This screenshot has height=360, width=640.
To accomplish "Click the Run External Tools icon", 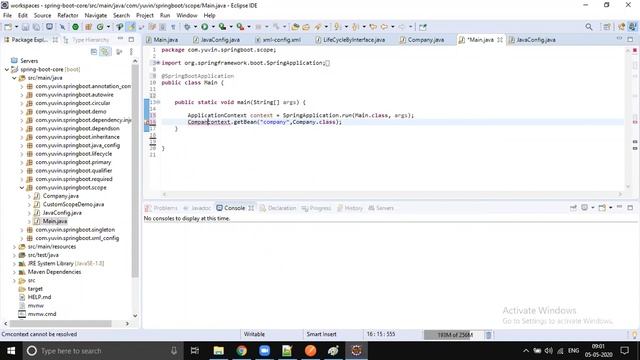I will click(x=240, y=27).
